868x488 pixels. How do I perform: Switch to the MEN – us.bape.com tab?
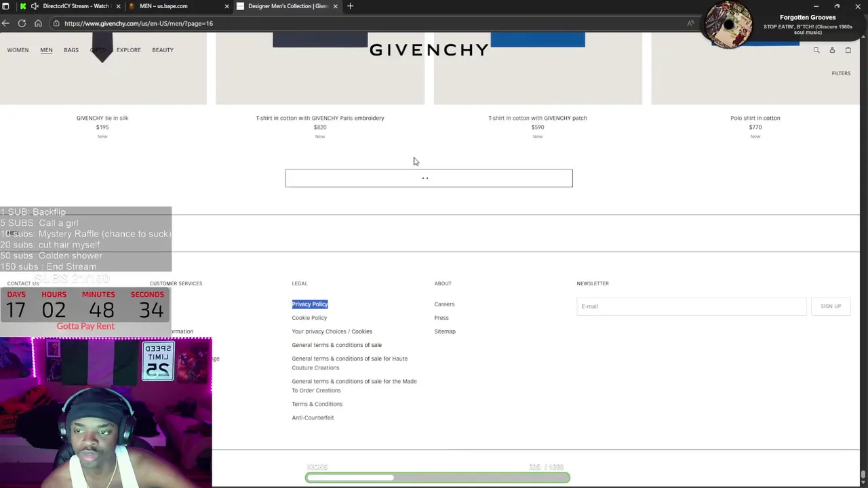click(x=178, y=6)
